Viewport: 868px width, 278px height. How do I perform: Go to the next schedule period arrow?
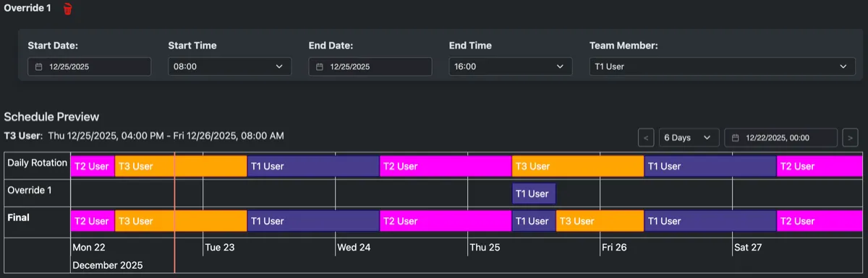(x=851, y=137)
